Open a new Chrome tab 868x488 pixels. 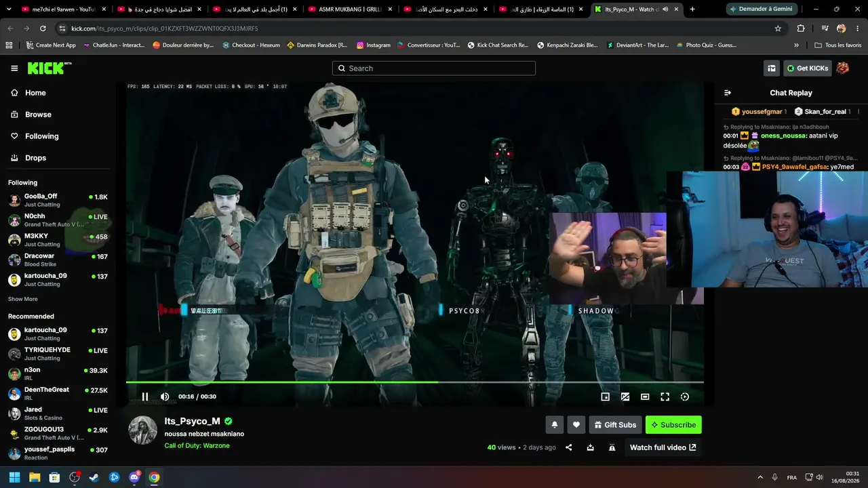(692, 9)
